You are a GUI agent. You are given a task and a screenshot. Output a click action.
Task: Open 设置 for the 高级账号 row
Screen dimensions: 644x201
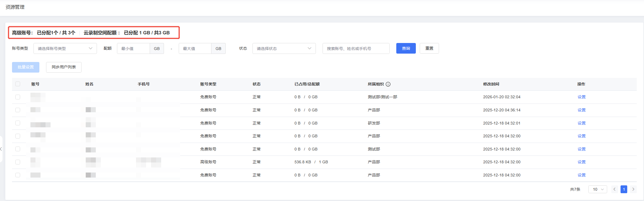tap(581, 162)
